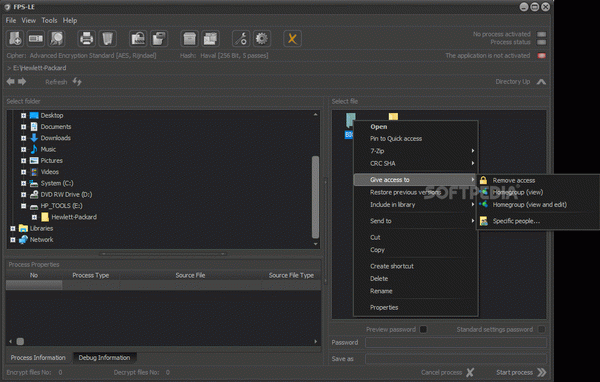Click the red activation status indicator

541,56
